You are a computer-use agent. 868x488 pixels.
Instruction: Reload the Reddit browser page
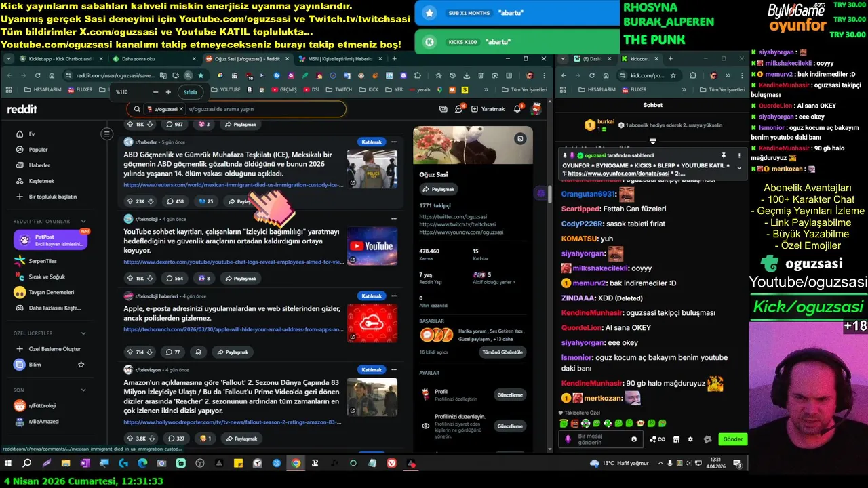pyautogui.click(x=37, y=75)
